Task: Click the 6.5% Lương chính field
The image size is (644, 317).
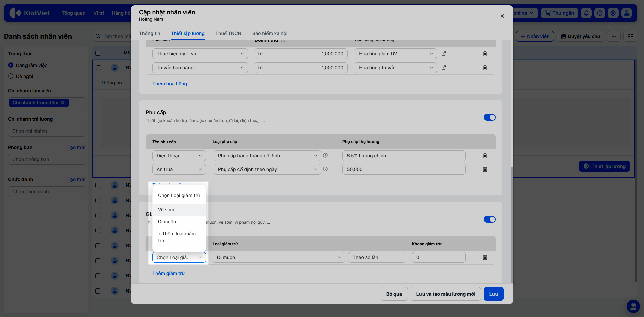Action: (x=404, y=156)
